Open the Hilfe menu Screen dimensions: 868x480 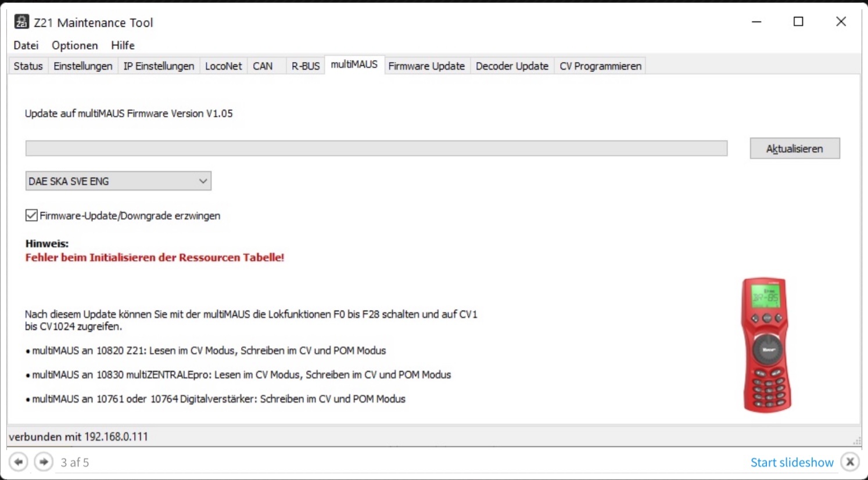click(x=123, y=45)
